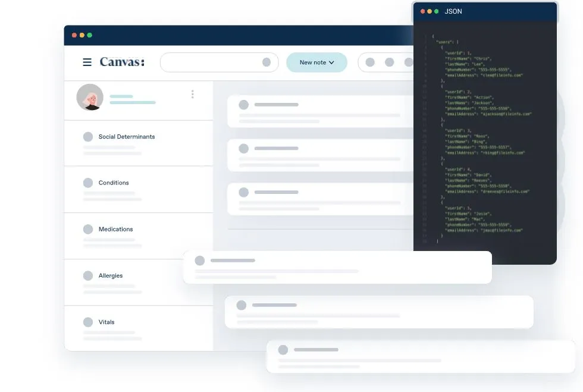The image size is (583, 392).
Task: Click the Canvas logo
Action: click(122, 62)
